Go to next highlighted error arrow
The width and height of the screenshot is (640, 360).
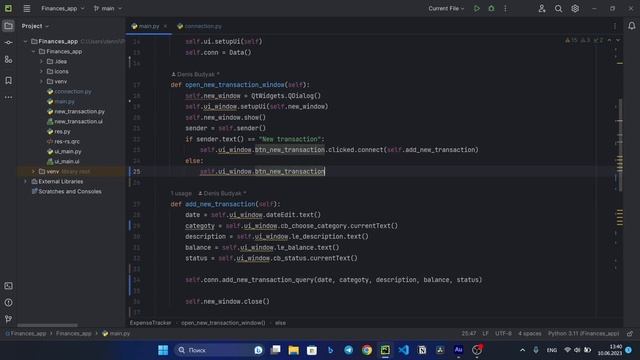coord(618,40)
